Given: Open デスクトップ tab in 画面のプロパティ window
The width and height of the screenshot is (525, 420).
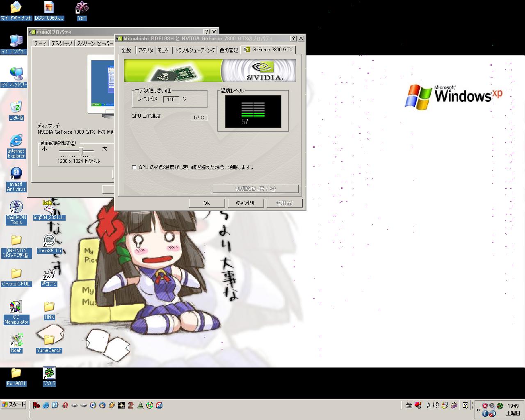Looking at the screenshot, I should point(62,43).
